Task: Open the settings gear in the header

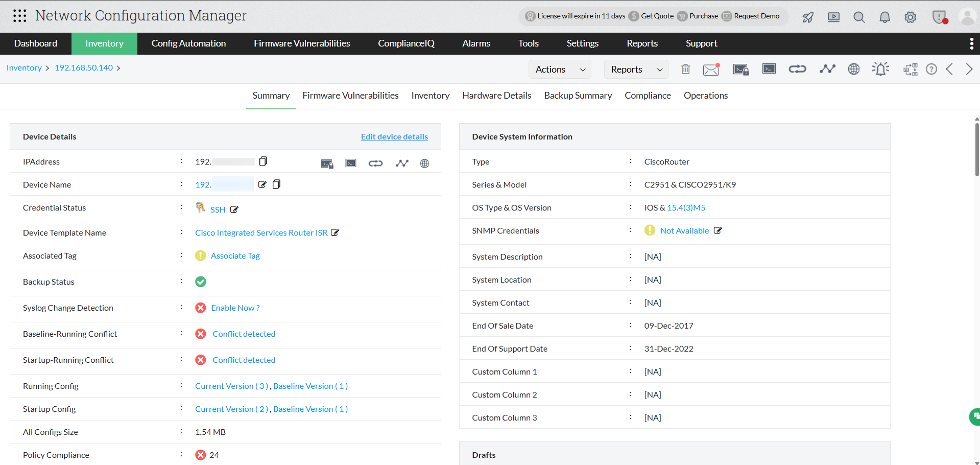Action: (x=910, y=17)
